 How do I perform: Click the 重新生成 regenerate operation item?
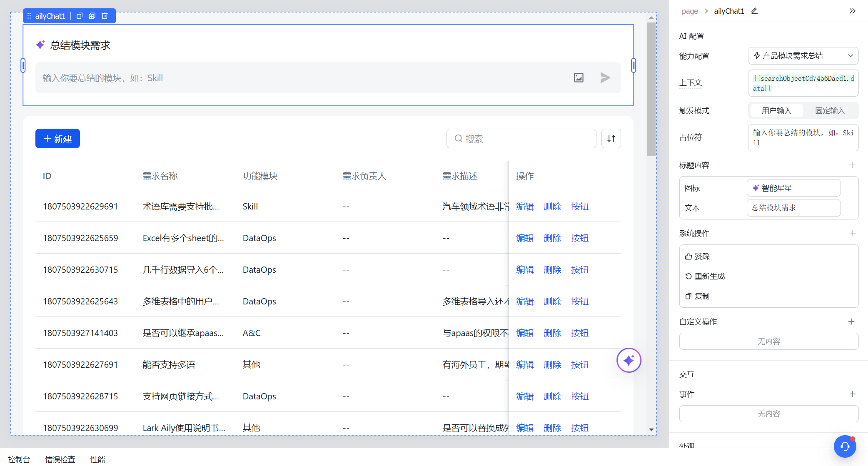pos(705,276)
